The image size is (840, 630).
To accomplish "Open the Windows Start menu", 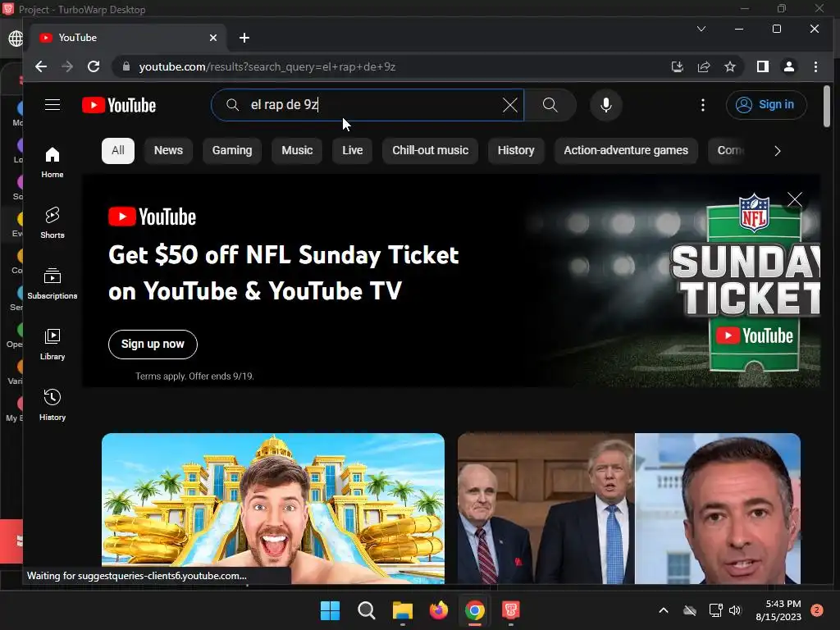I will coord(330,610).
